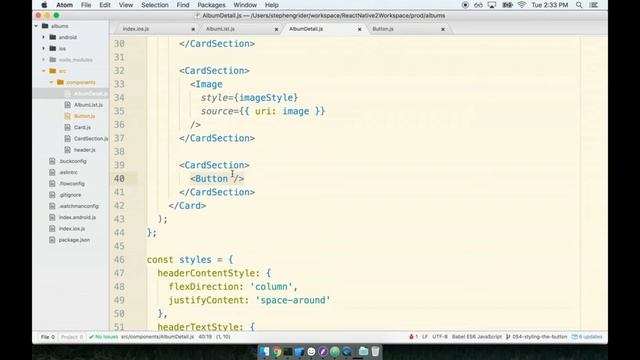Open Card.js in the tree
This screenshot has width=640, height=360.
[x=82, y=127]
